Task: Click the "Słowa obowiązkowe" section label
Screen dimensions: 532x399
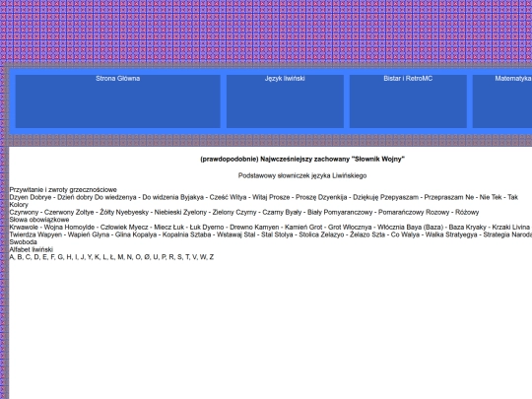Action: (x=39, y=220)
